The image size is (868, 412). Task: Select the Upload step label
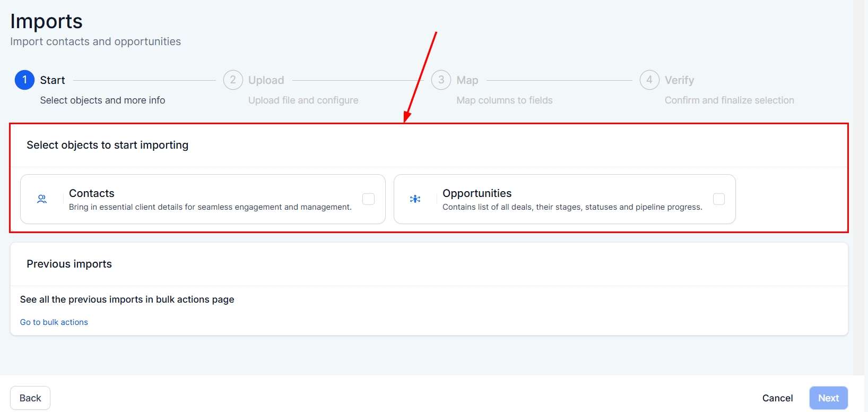[x=266, y=80]
